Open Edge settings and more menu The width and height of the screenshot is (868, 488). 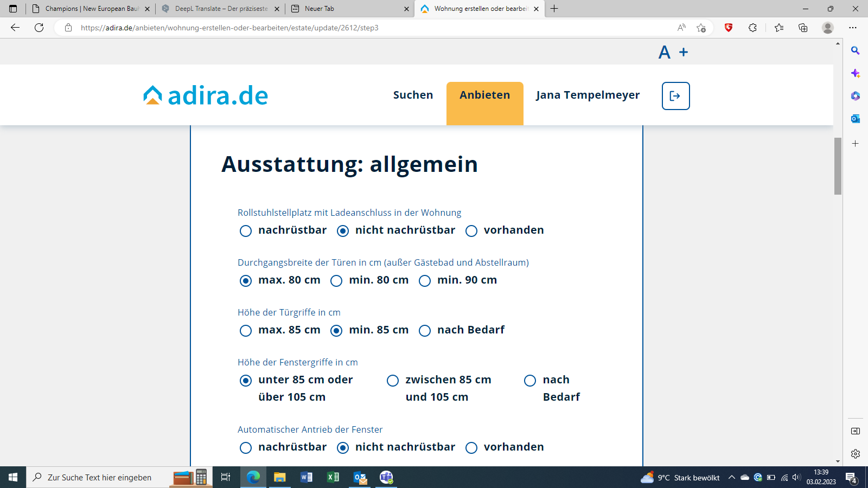pos(853,28)
